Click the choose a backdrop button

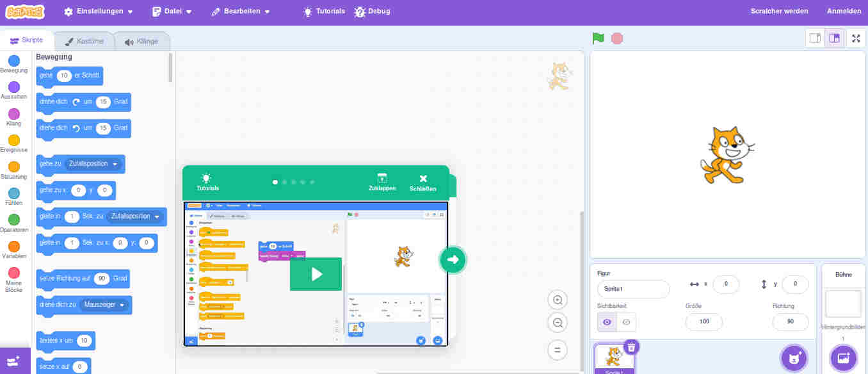843,358
